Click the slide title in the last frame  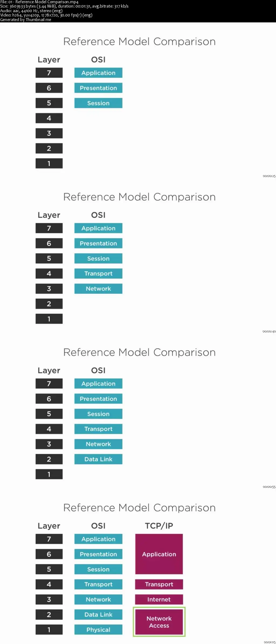(139, 507)
